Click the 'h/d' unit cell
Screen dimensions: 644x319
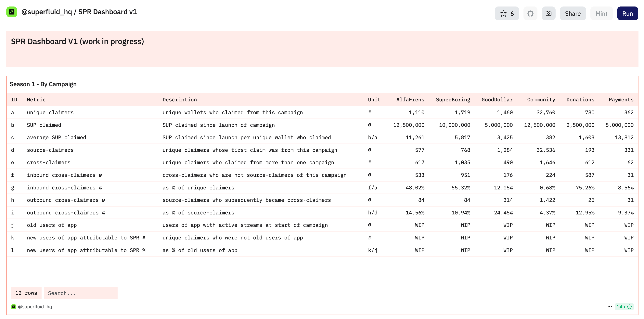372,213
